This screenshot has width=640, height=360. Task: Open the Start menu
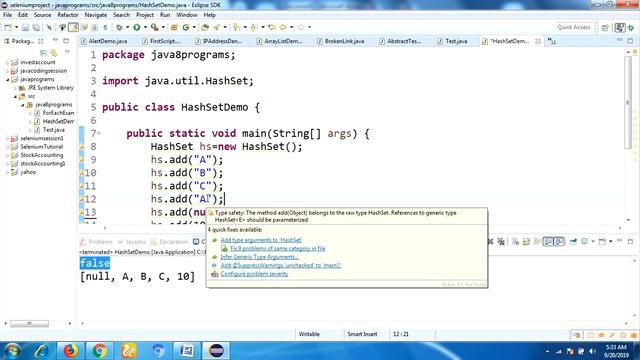point(12,351)
